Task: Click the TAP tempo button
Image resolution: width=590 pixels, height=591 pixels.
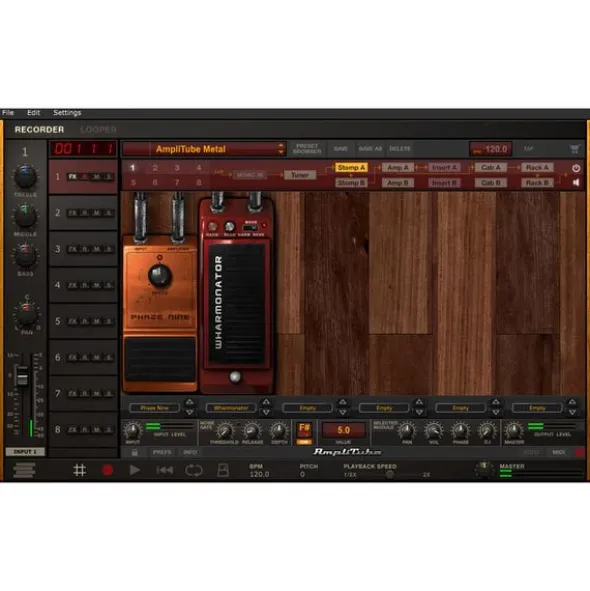Action: coord(529,149)
